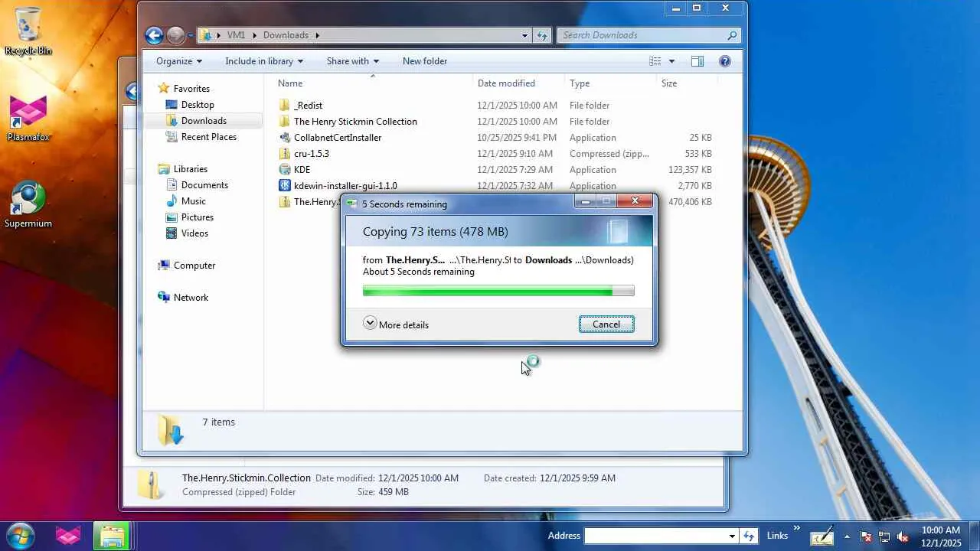Screen dimensions: 980x551
Task: Click the VM1 breadcrumb segment
Action: coord(235,35)
